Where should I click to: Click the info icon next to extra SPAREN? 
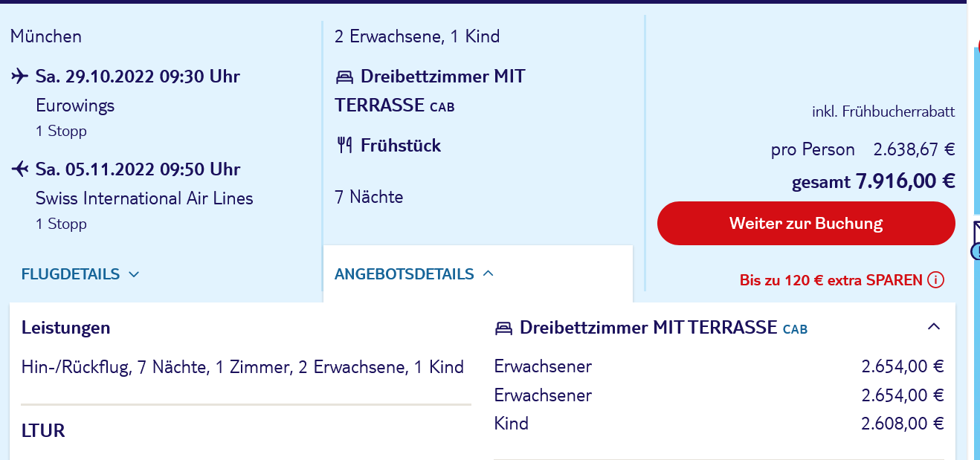pyautogui.click(x=936, y=280)
